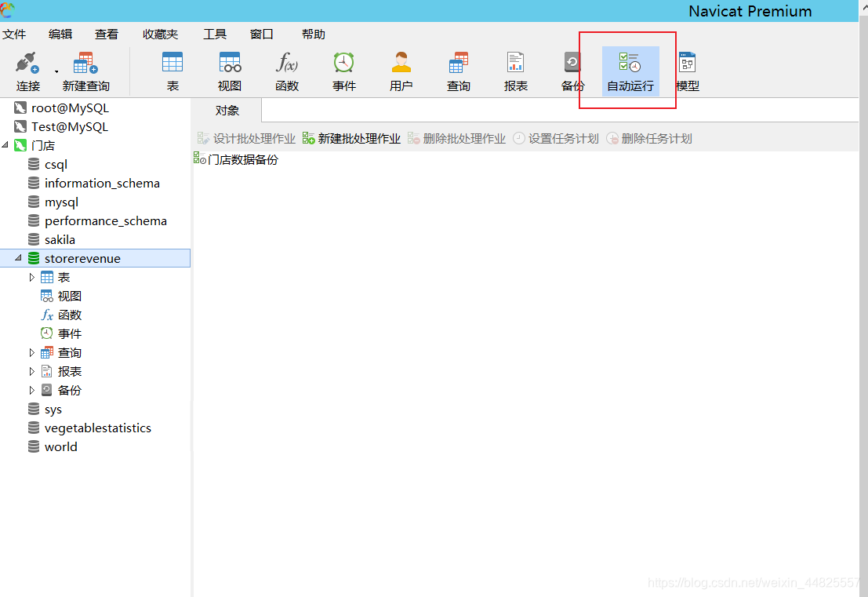Expand the 备份 node under storerevenue

(31, 391)
